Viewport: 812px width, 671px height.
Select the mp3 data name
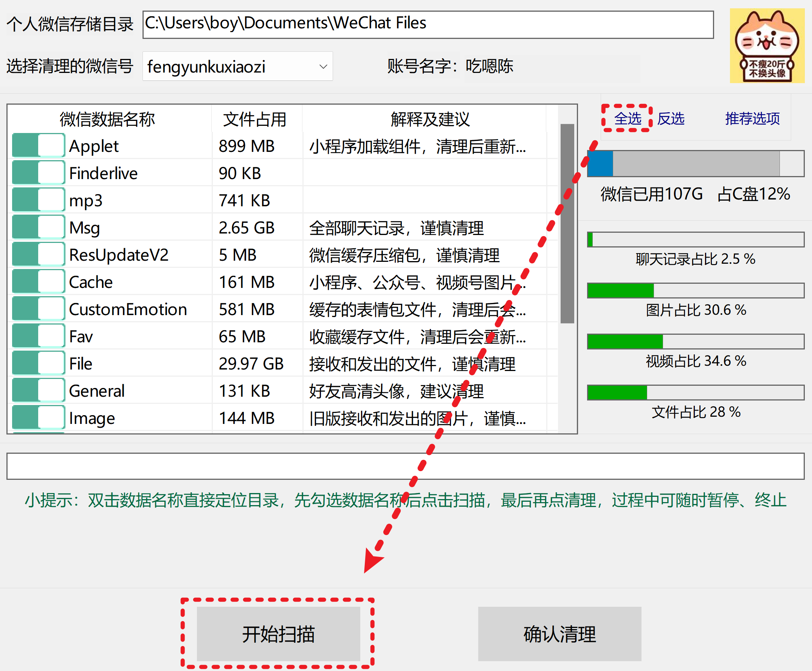tap(85, 201)
